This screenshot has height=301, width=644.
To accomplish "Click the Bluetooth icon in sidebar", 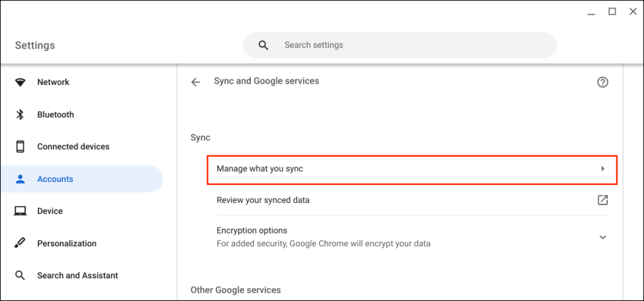I will pyautogui.click(x=20, y=115).
